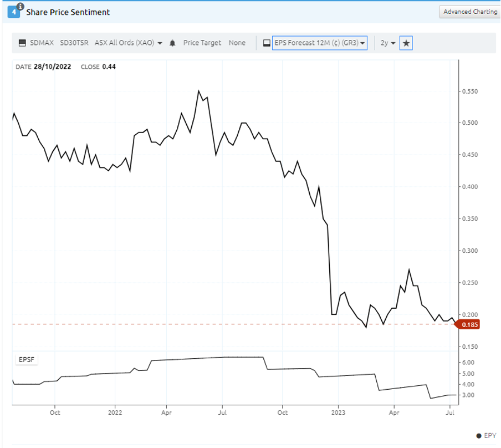Click the bell alert icon
Screen dimensions: 501x448
172,43
